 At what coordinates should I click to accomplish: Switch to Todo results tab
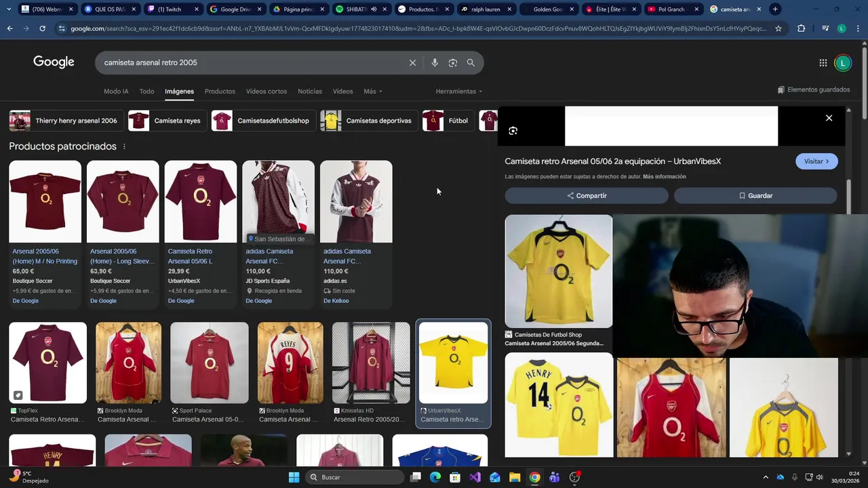click(146, 91)
